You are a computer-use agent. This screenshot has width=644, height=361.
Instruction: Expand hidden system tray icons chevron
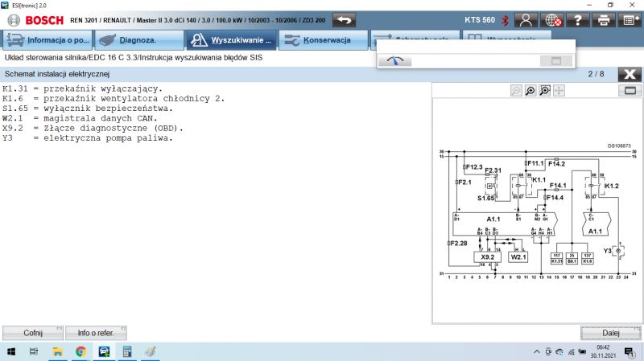[x=537, y=351]
